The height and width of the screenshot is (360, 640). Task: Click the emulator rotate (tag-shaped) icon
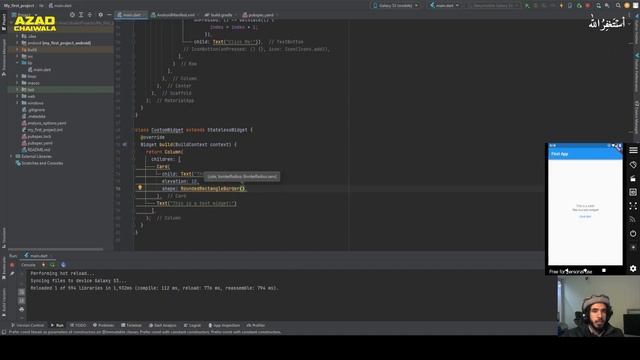(633, 164)
